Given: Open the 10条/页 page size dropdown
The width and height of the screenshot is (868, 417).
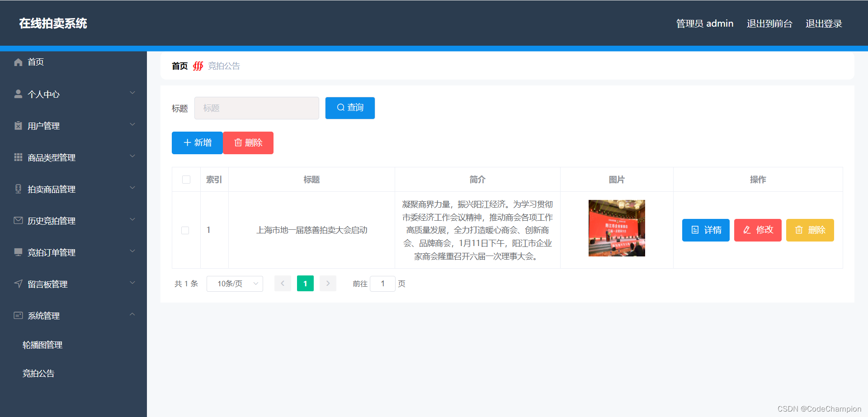Looking at the screenshot, I should tap(235, 283).
